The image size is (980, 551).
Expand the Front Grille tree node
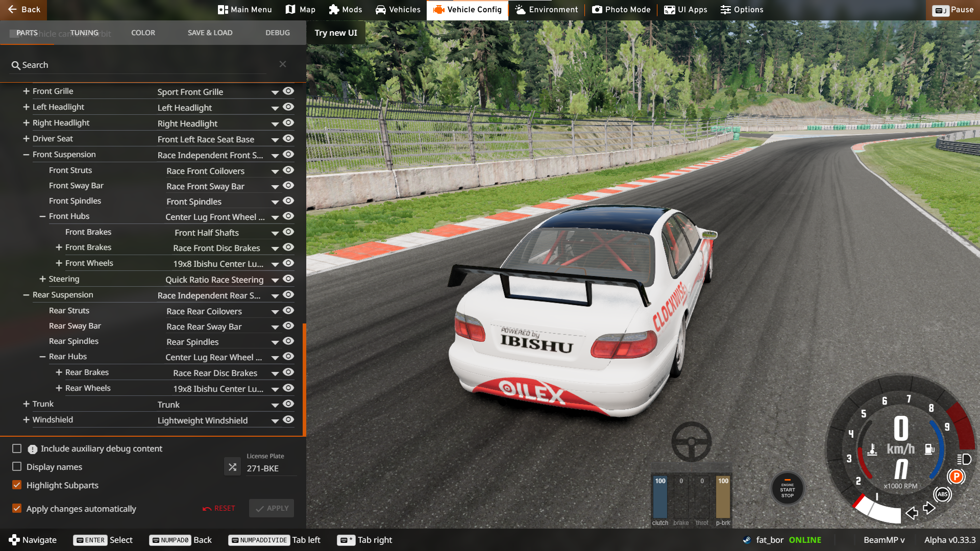(26, 91)
